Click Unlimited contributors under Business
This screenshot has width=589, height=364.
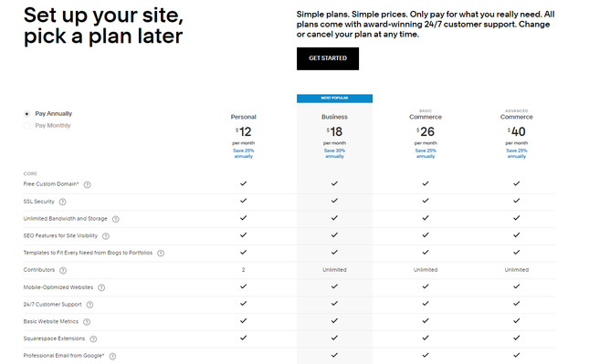334,270
